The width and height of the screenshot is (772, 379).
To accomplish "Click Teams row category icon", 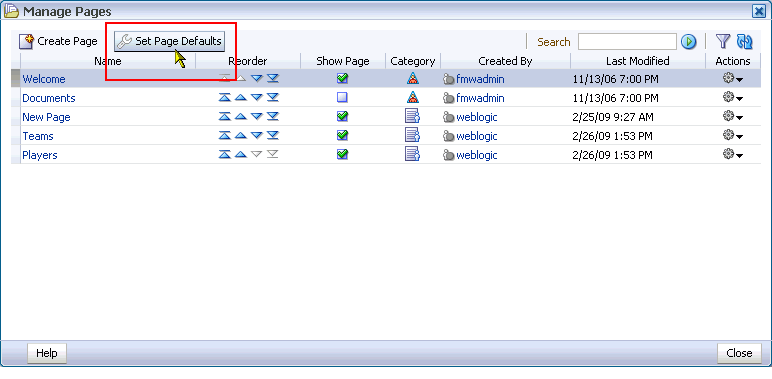I will click(412, 135).
